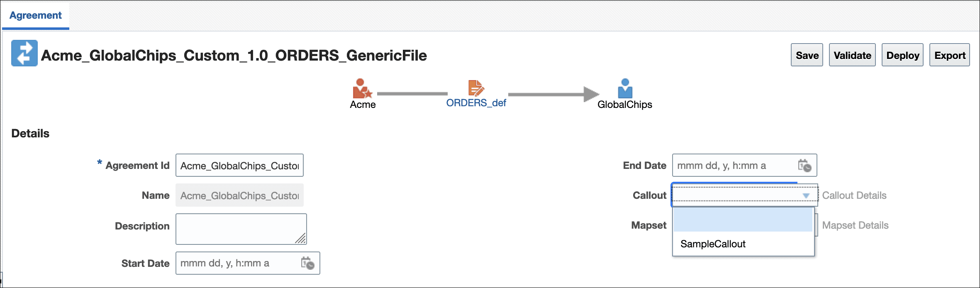Switch to the Agreement tab
980x288 pixels.
pos(36,15)
